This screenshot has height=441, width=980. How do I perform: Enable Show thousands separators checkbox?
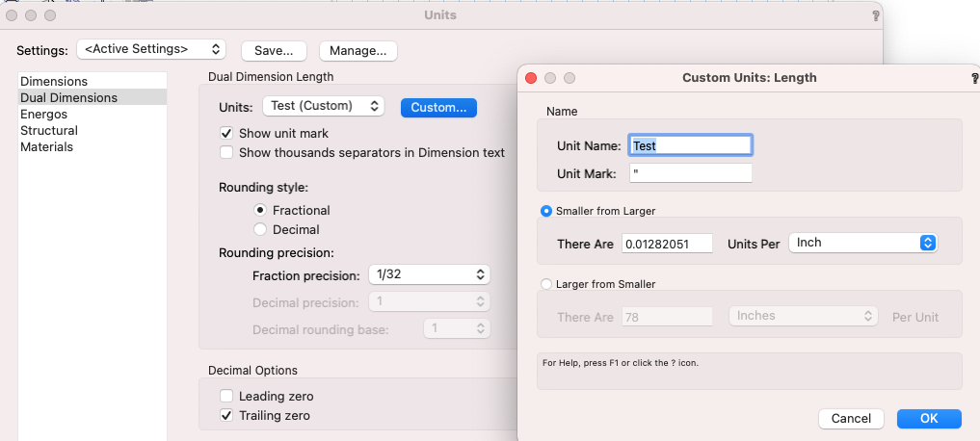(226, 152)
